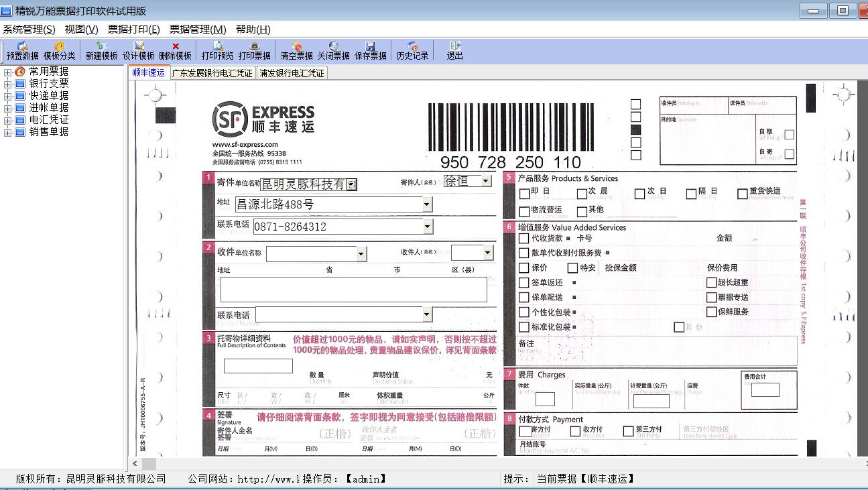Select the 销售单据 folder icon
868x490 pixels.
tap(20, 132)
